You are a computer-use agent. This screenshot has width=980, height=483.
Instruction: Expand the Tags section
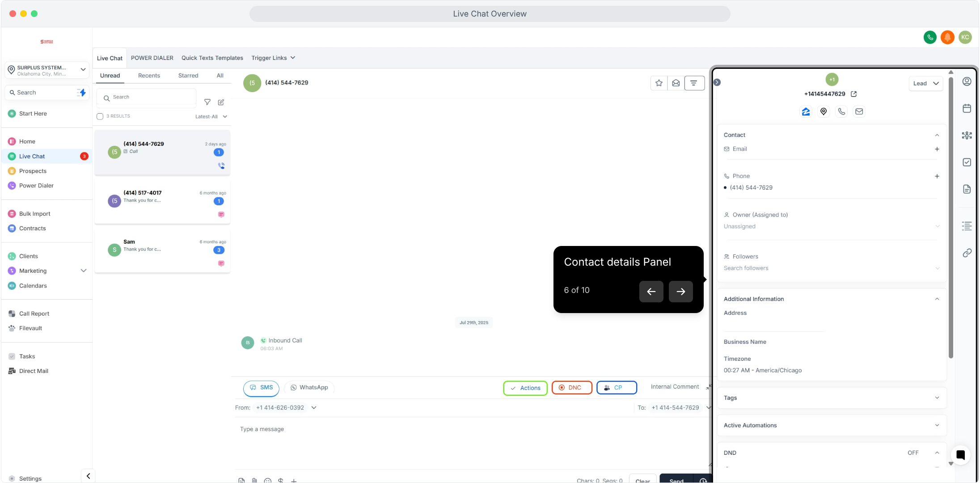click(832, 398)
